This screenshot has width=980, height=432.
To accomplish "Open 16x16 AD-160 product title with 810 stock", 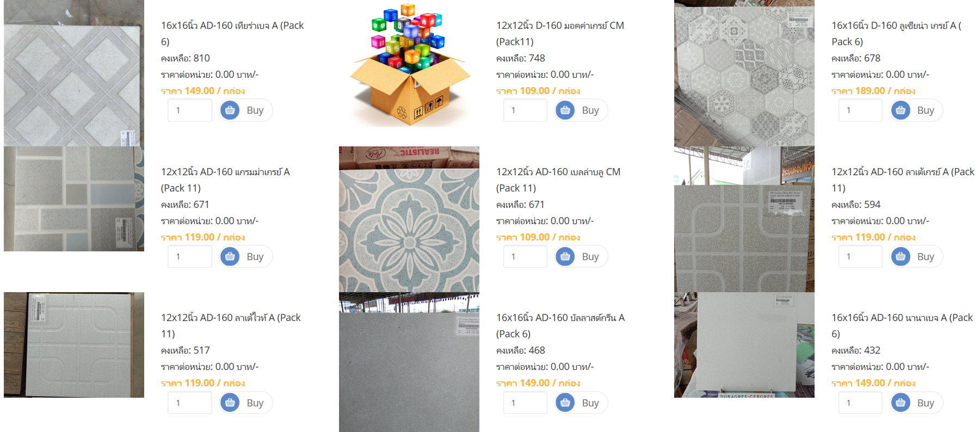I will tap(232, 33).
